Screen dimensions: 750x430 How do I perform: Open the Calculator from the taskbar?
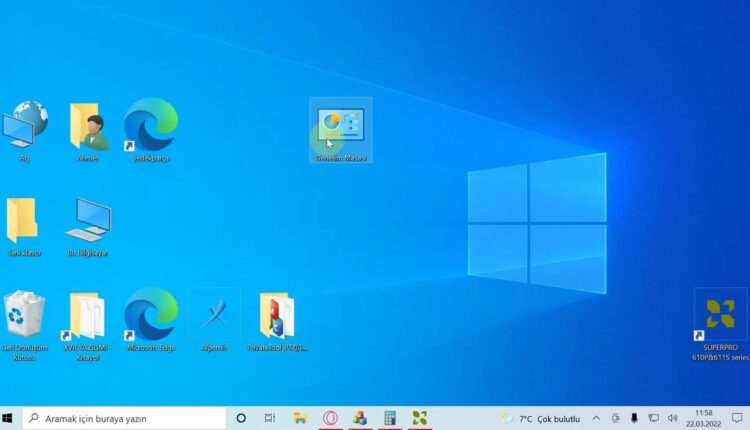tap(390, 418)
